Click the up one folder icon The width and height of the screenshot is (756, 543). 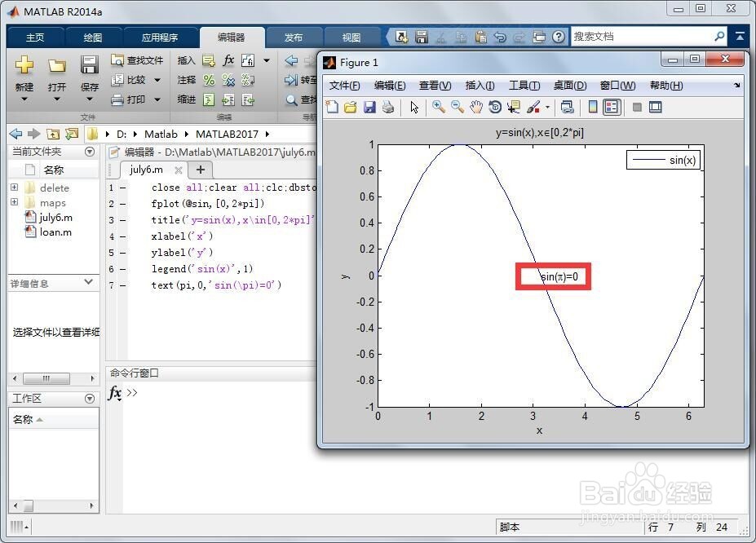[x=53, y=134]
